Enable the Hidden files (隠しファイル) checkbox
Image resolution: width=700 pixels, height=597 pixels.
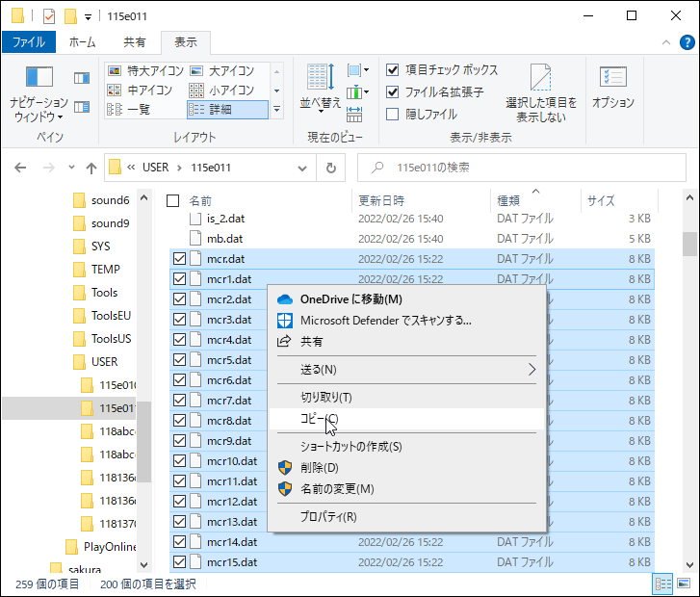coord(393,114)
